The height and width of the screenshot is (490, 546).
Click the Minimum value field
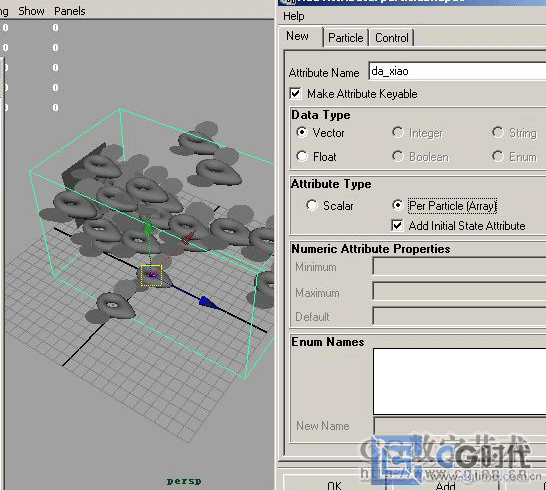click(x=459, y=266)
